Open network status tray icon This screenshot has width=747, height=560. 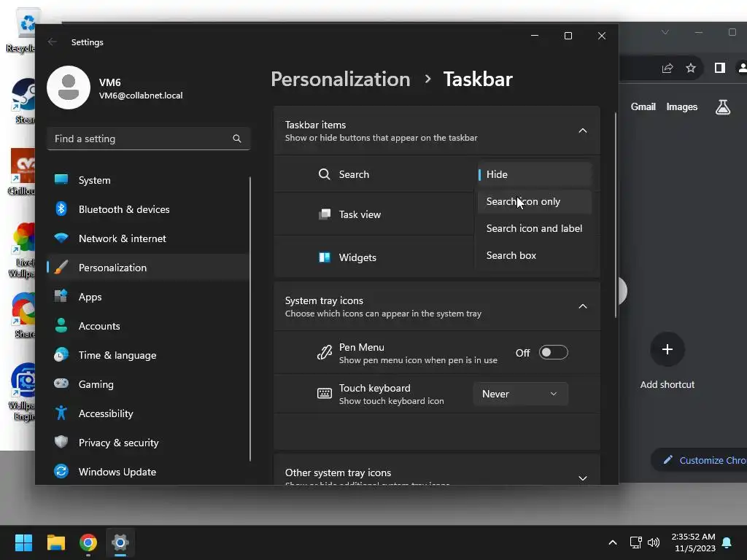tap(635, 542)
